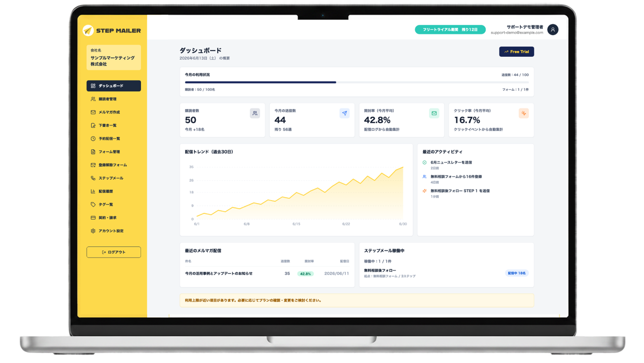Click the send icon on 今月の送信数 card

[x=344, y=113]
